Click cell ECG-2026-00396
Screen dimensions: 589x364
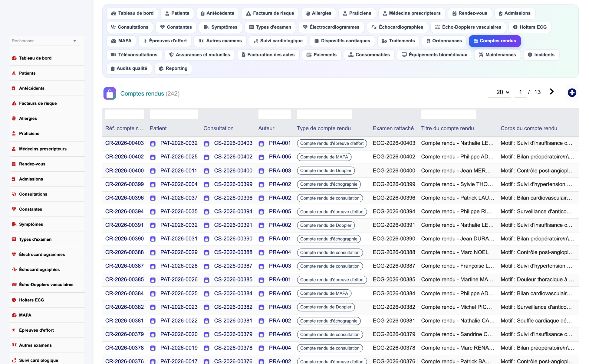point(394,198)
